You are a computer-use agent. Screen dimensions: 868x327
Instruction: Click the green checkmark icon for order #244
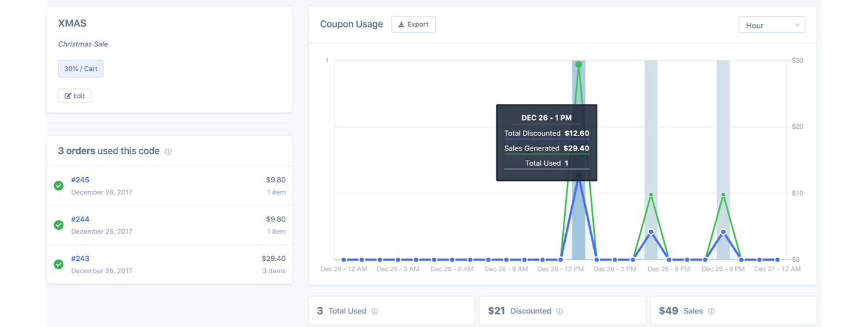pyautogui.click(x=58, y=225)
